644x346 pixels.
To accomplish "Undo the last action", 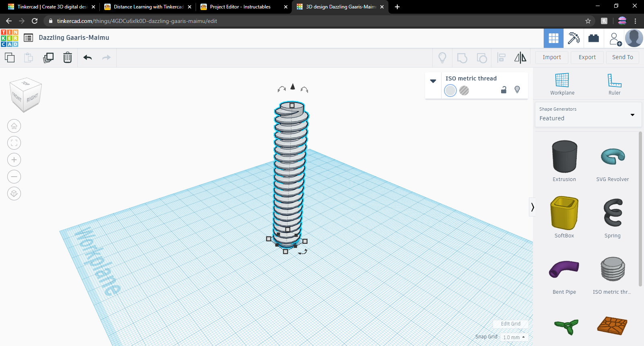I will [88, 58].
